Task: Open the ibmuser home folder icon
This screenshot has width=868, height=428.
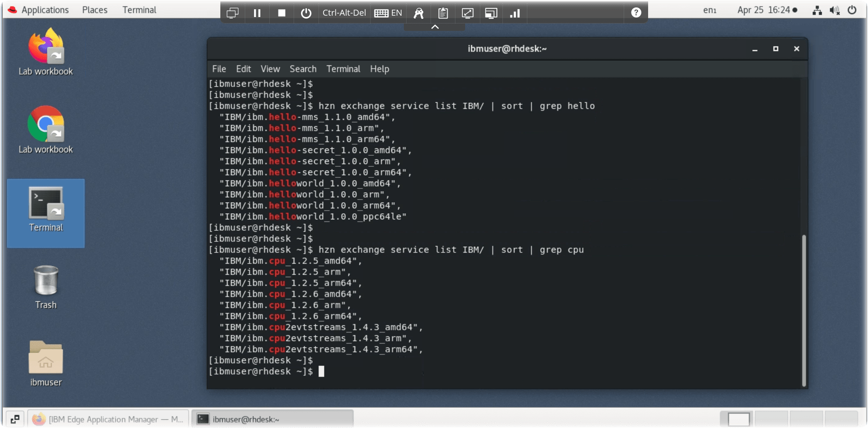Action: pyautogui.click(x=46, y=364)
